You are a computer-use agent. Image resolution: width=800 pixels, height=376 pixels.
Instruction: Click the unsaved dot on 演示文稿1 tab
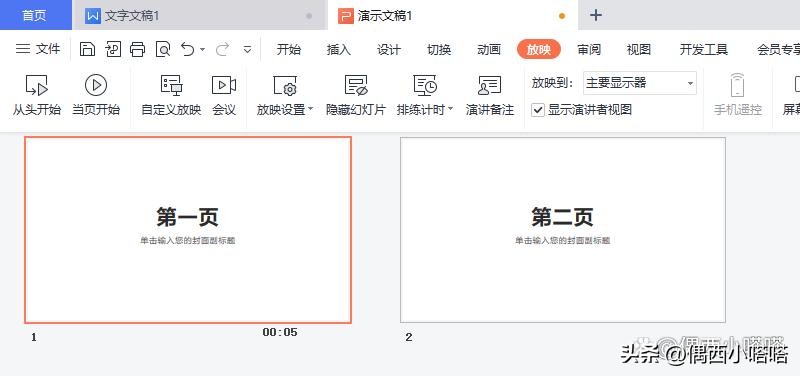click(x=562, y=16)
